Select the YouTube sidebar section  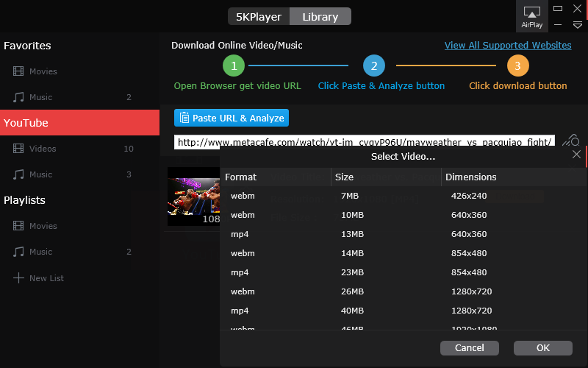pyautogui.click(x=79, y=122)
